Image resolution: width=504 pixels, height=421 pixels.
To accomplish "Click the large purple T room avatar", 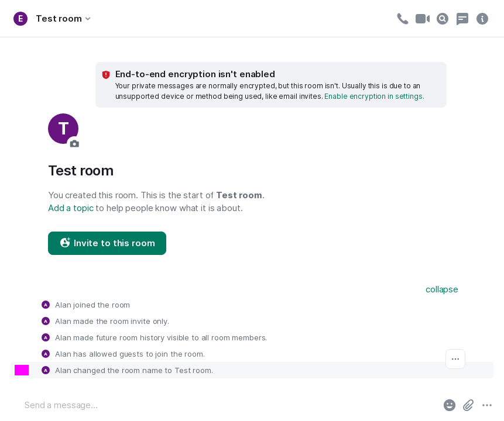I will pos(63,129).
